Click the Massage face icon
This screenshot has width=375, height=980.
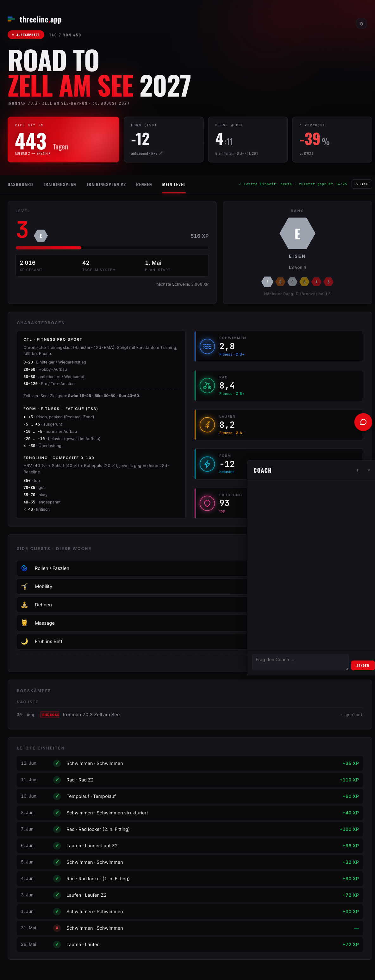point(24,623)
